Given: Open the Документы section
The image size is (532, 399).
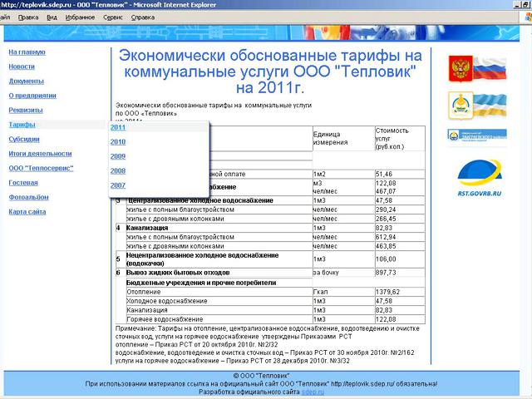Looking at the screenshot, I should click(x=26, y=81).
